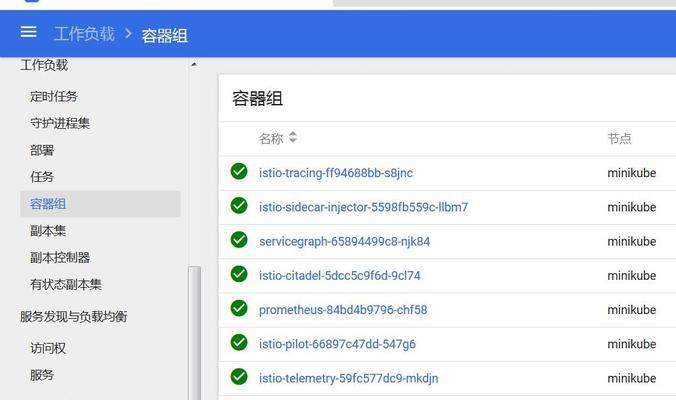Go to 工作负载 in the breadcrumb
This screenshot has height=400, width=676.
coord(84,34)
